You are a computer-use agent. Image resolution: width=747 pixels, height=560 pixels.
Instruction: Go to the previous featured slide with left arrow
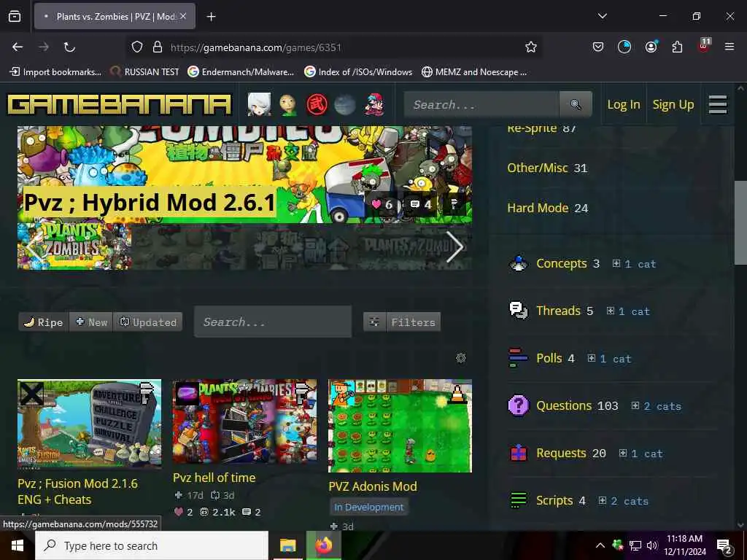[x=34, y=246]
